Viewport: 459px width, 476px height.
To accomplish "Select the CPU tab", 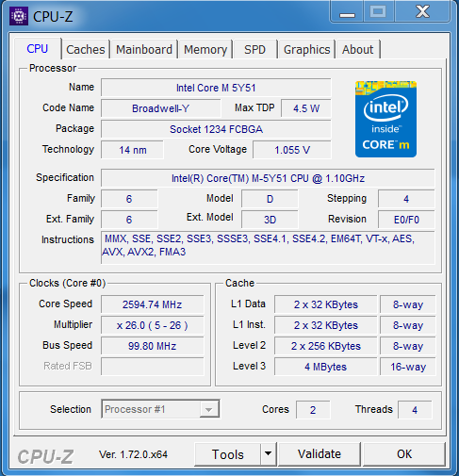I will click(x=38, y=49).
